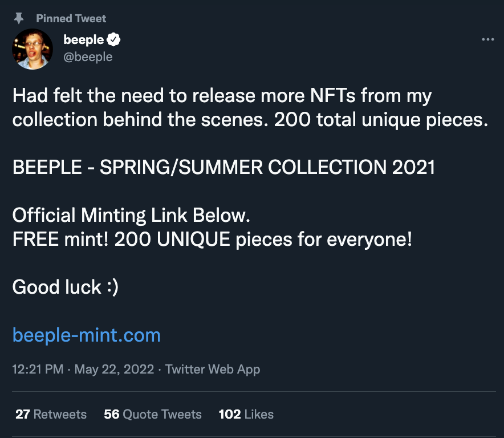504x438 pixels.
Task: Click the Pinned Tweet label
Action: [x=71, y=18]
